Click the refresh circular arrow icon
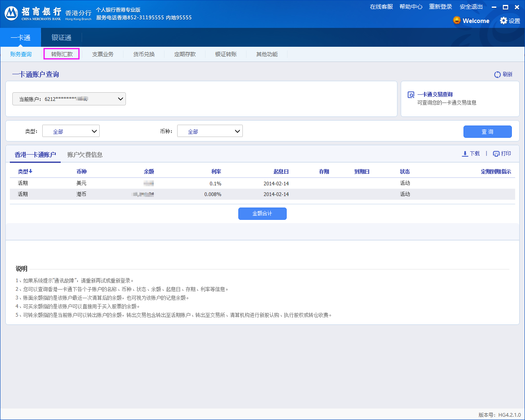 [x=497, y=74]
